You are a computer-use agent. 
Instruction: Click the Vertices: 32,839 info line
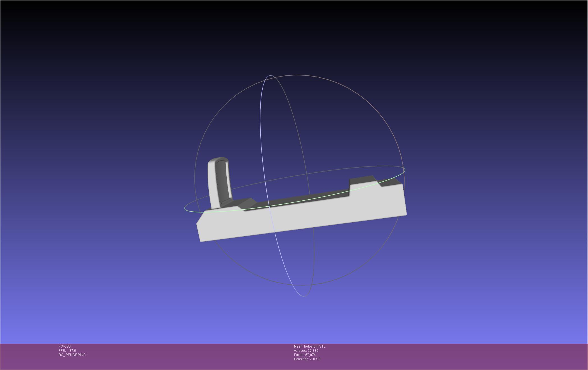[x=306, y=351]
